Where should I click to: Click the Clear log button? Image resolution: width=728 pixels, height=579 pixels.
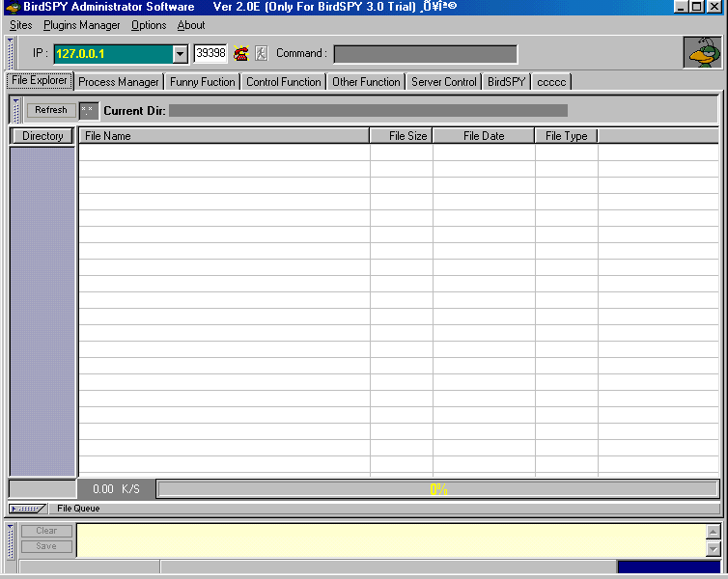(46, 531)
